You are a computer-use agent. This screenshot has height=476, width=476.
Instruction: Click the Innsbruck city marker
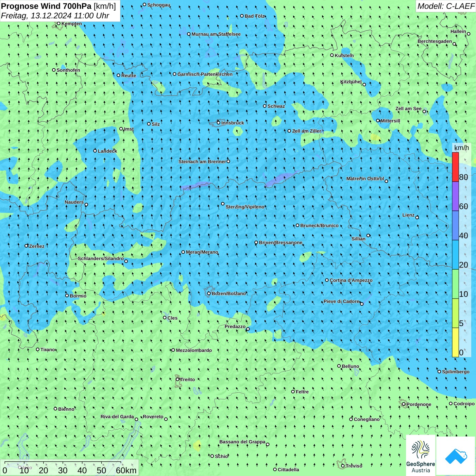click(219, 123)
